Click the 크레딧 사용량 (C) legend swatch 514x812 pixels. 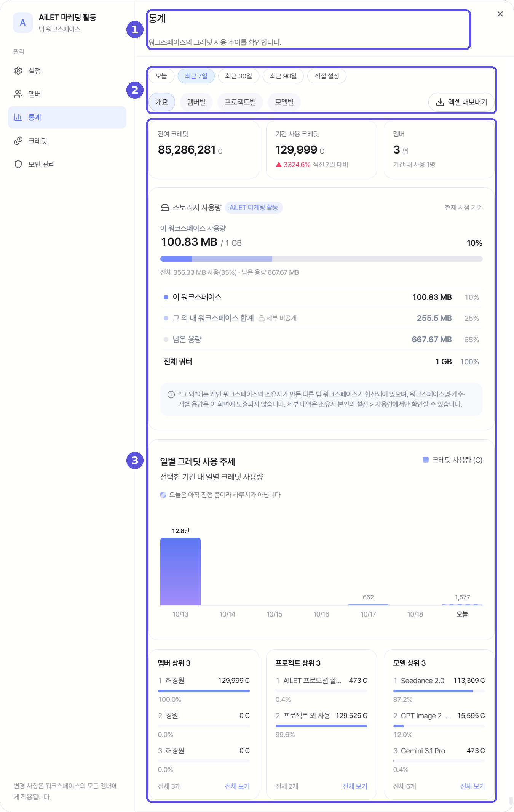click(426, 460)
